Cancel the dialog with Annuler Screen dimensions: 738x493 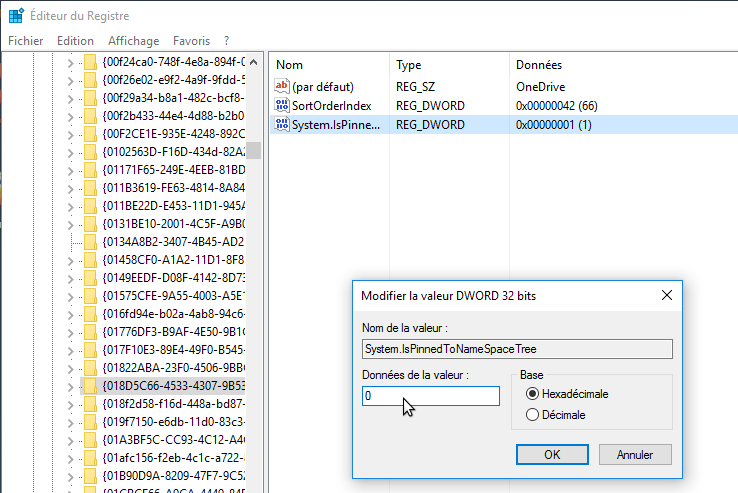(635, 454)
